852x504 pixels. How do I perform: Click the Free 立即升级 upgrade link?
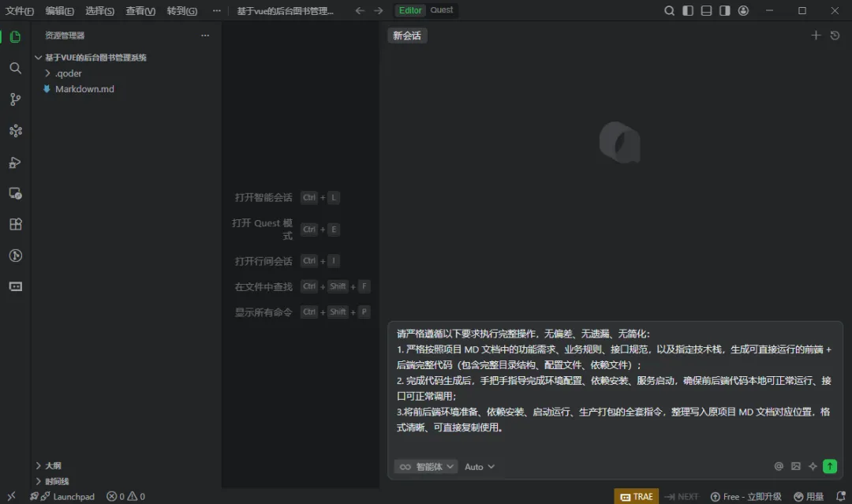pos(746,496)
